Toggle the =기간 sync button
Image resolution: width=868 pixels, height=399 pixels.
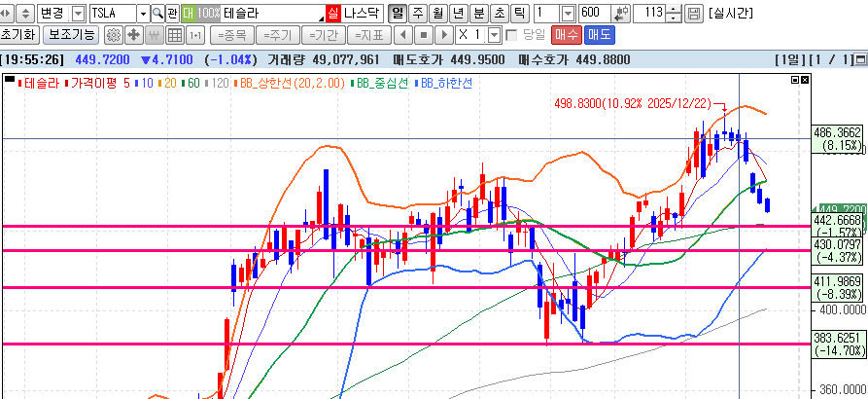[324, 35]
